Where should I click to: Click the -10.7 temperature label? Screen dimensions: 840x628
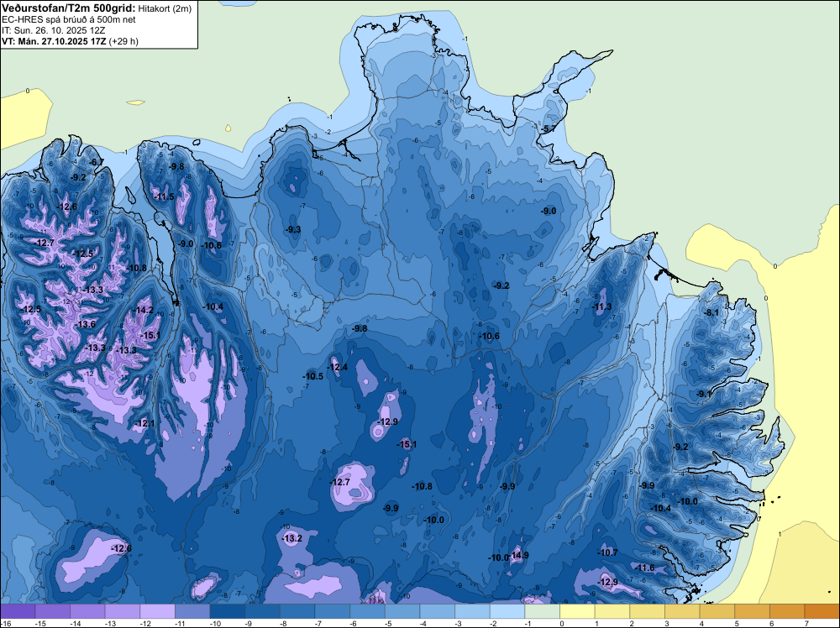click(608, 553)
